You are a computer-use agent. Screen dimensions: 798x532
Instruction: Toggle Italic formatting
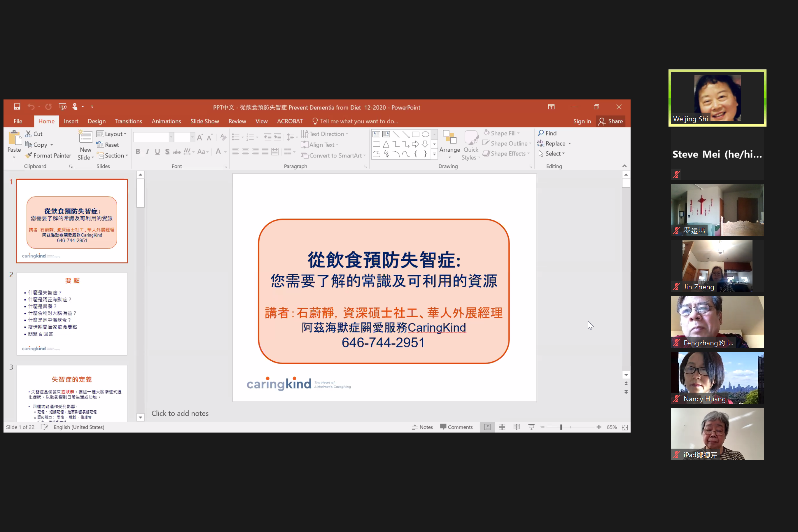click(x=147, y=152)
